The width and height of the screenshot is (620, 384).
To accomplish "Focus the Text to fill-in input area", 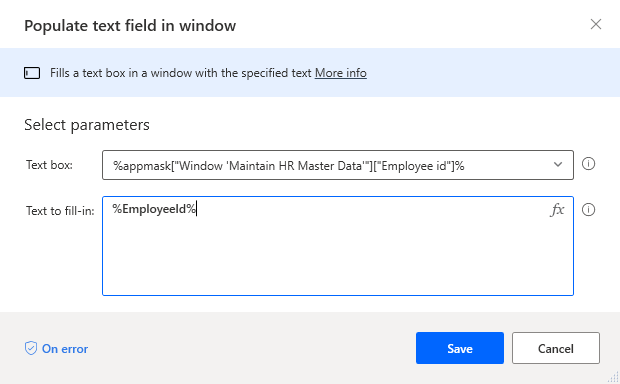I will click(x=338, y=246).
